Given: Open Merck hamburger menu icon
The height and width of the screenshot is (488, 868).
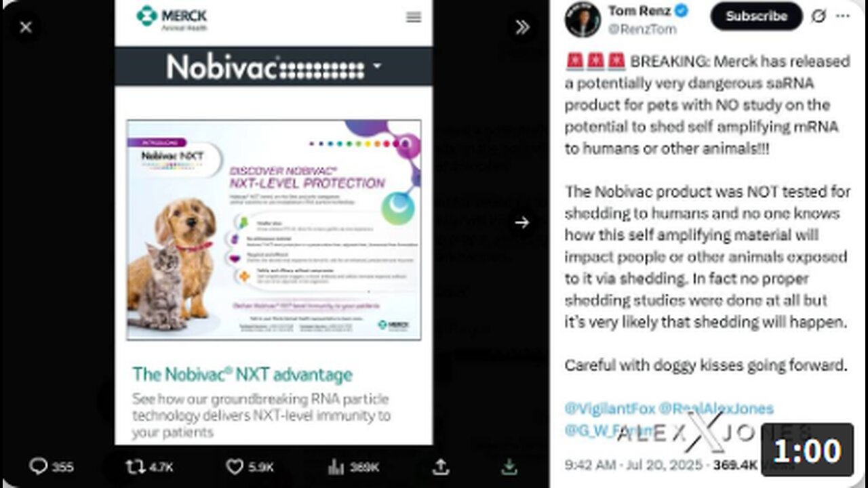Looking at the screenshot, I should coord(413,18).
